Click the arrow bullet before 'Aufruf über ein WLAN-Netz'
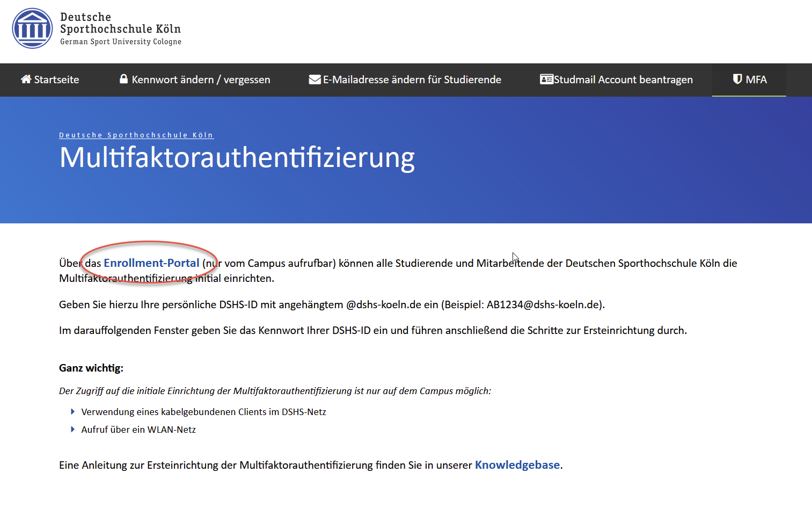The image size is (812, 516). (x=73, y=430)
